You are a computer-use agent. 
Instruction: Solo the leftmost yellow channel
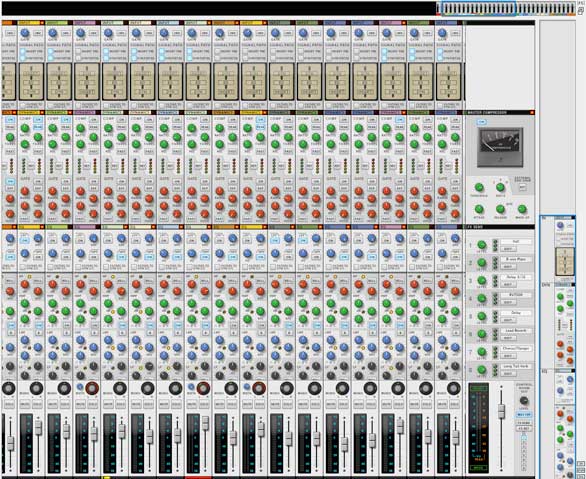tap(37, 404)
